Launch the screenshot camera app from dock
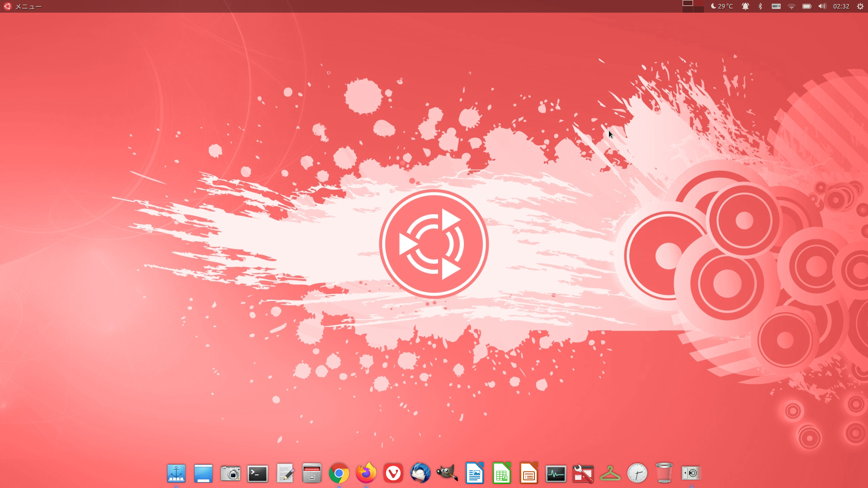Viewport: 868px width, 488px height. 231,474
